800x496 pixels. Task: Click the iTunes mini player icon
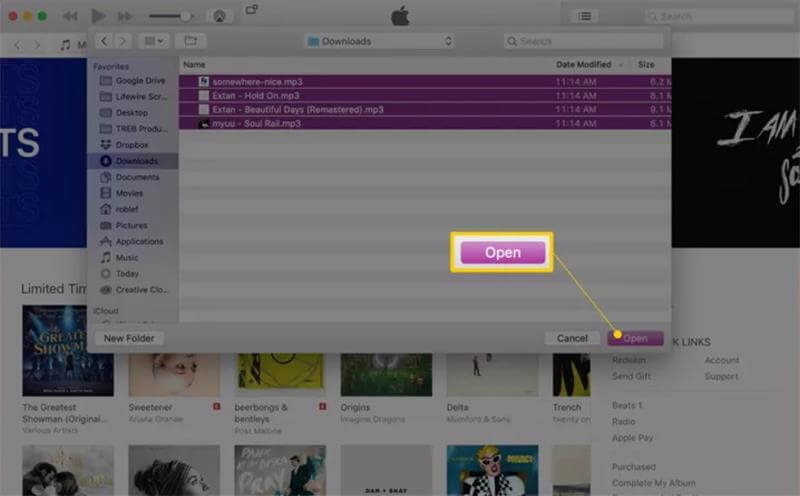(x=252, y=9)
